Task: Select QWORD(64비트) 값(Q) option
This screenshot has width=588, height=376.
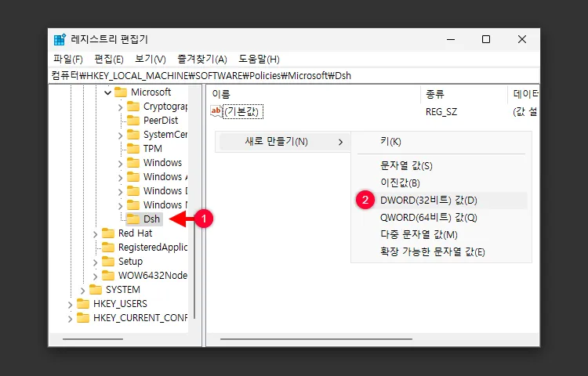Action: click(441, 218)
